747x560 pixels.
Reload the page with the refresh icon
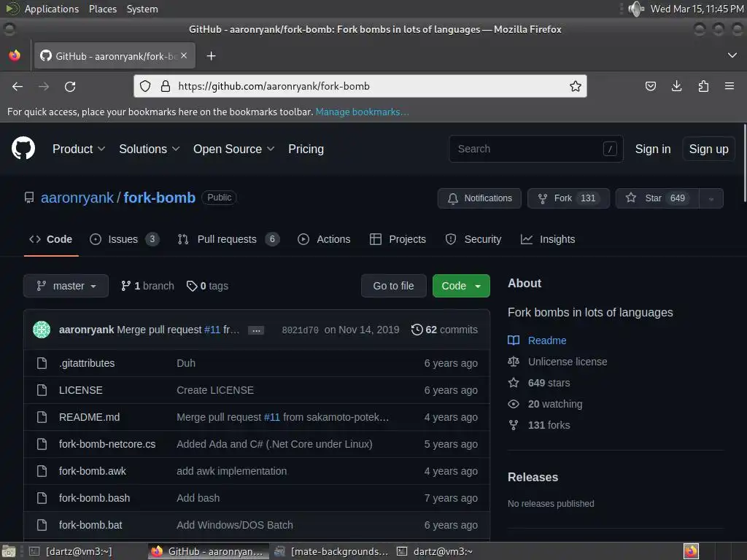70,86
